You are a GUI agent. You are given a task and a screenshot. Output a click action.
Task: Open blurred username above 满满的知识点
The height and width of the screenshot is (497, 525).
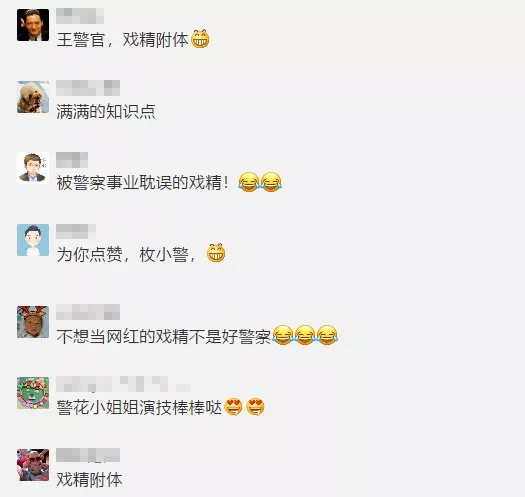tap(88, 88)
